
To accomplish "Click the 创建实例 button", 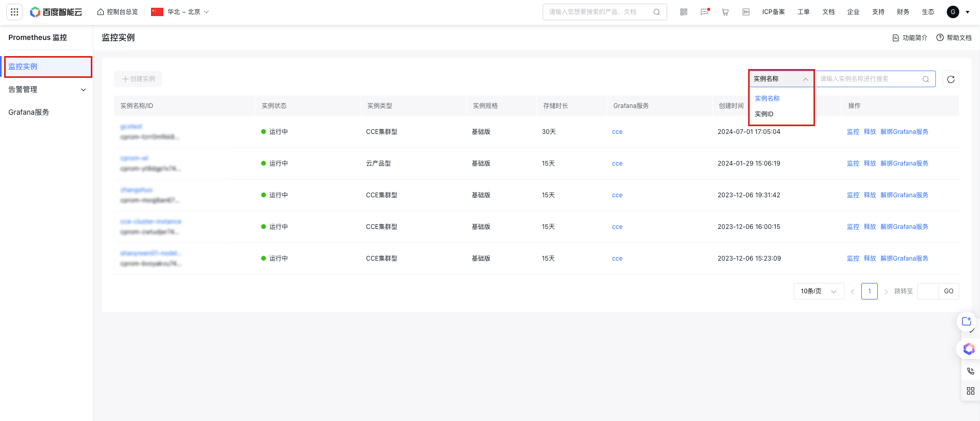I will [138, 79].
